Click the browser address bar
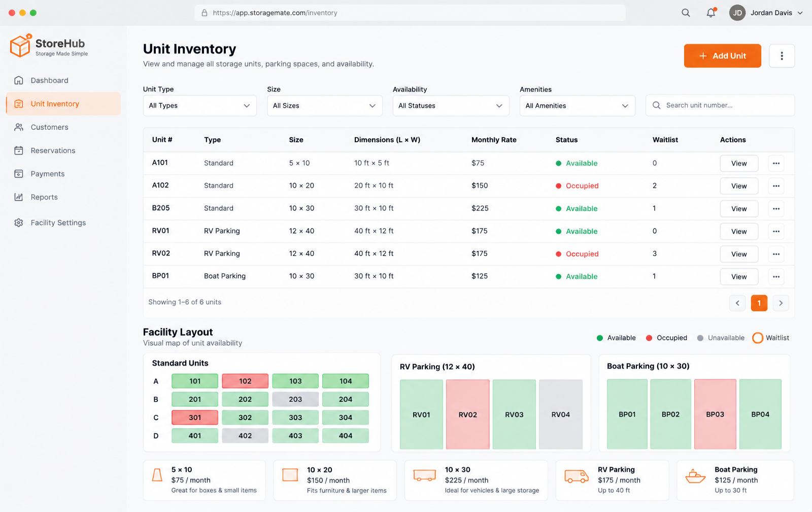Viewport: 812px width, 512px height. point(410,13)
